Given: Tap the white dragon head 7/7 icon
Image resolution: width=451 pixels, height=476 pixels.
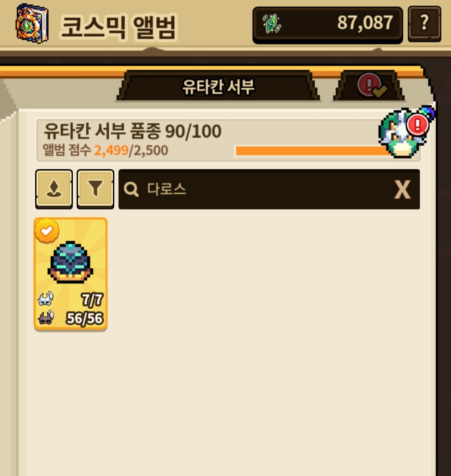Looking at the screenshot, I should coord(46,299).
